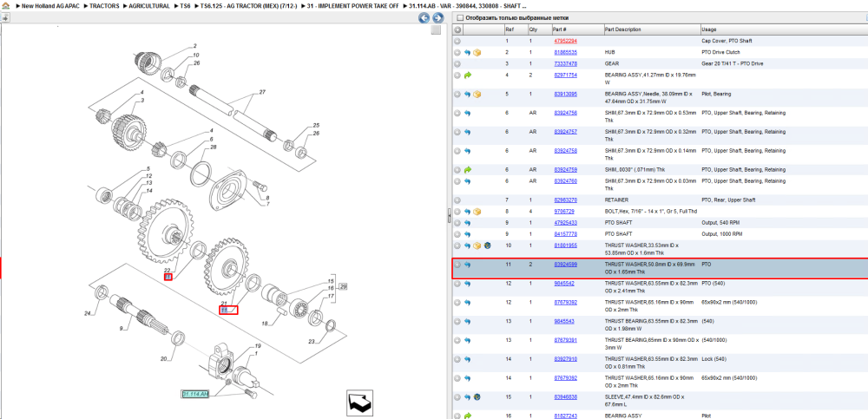The height and width of the screenshot is (419, 868).
Task: Click the package icon in HUB row
Action: 477,53
